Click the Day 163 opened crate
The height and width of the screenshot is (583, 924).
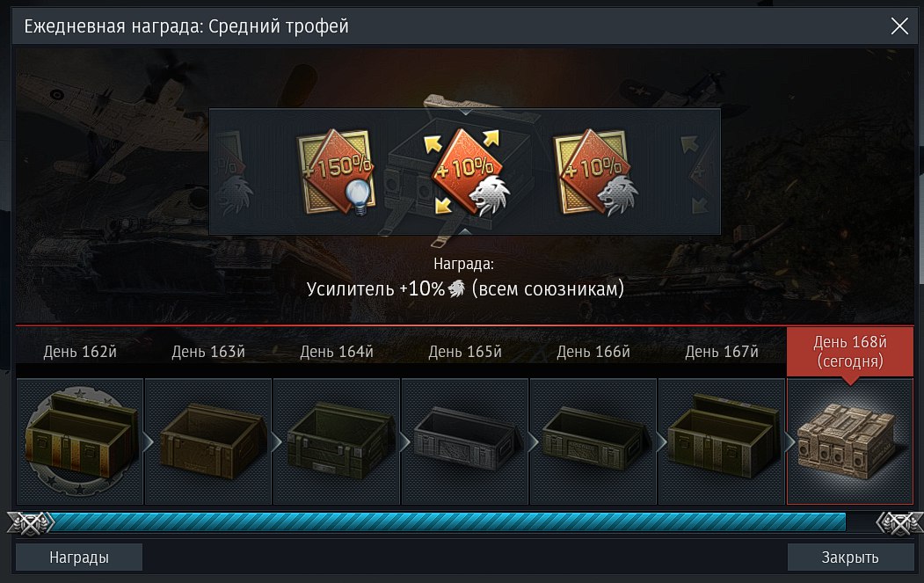click(x=208, y=441)
